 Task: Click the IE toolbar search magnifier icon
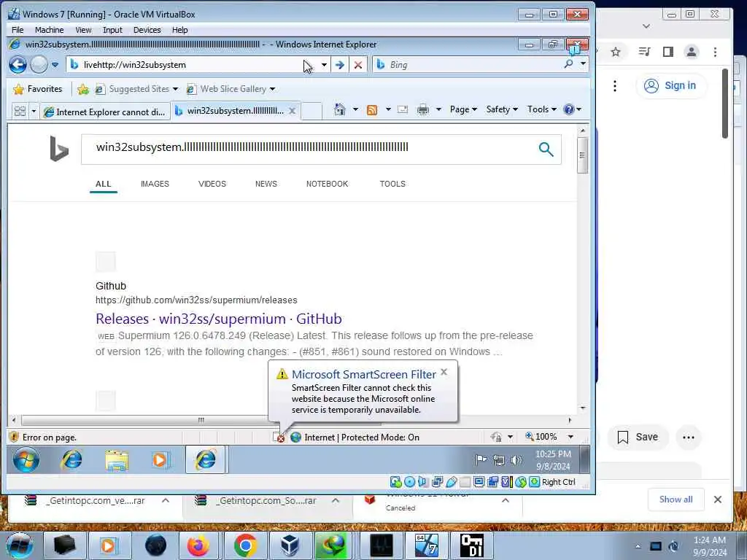(568, 64)
